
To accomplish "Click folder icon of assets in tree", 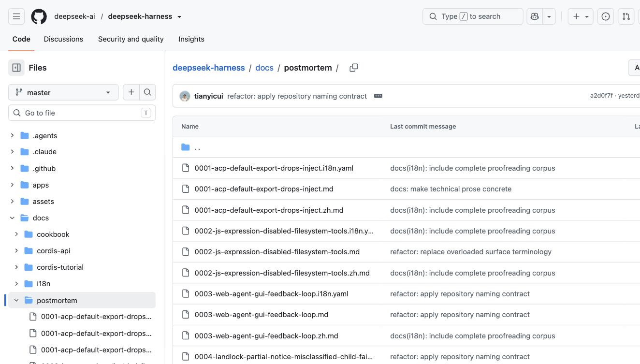I will [x=25, y=202].
